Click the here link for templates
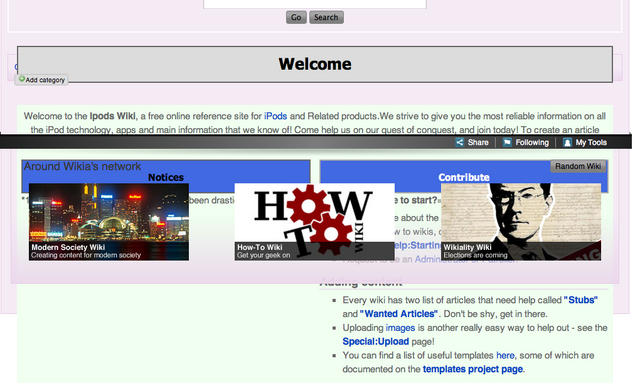640x383 pixels. [x=505, y=356]
